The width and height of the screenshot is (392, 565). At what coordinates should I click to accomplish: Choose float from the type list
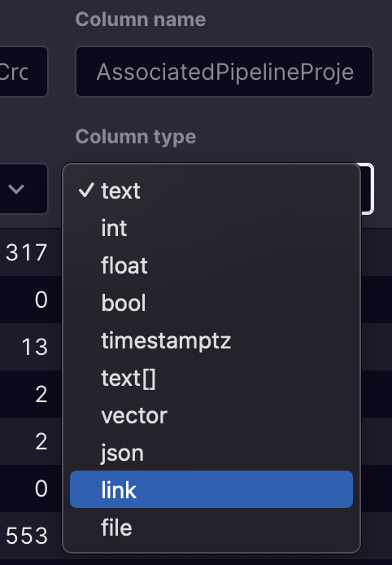pos(211,265)
